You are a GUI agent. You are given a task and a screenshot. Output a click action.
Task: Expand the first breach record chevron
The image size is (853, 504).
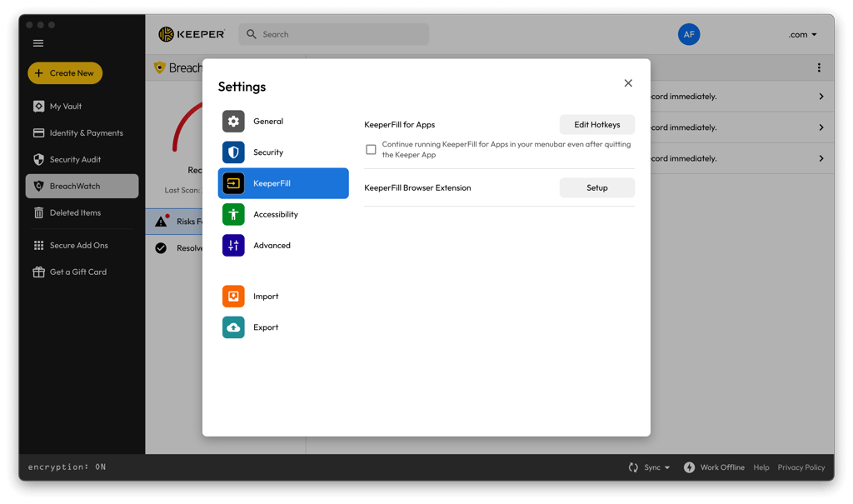tap(821, 97)
